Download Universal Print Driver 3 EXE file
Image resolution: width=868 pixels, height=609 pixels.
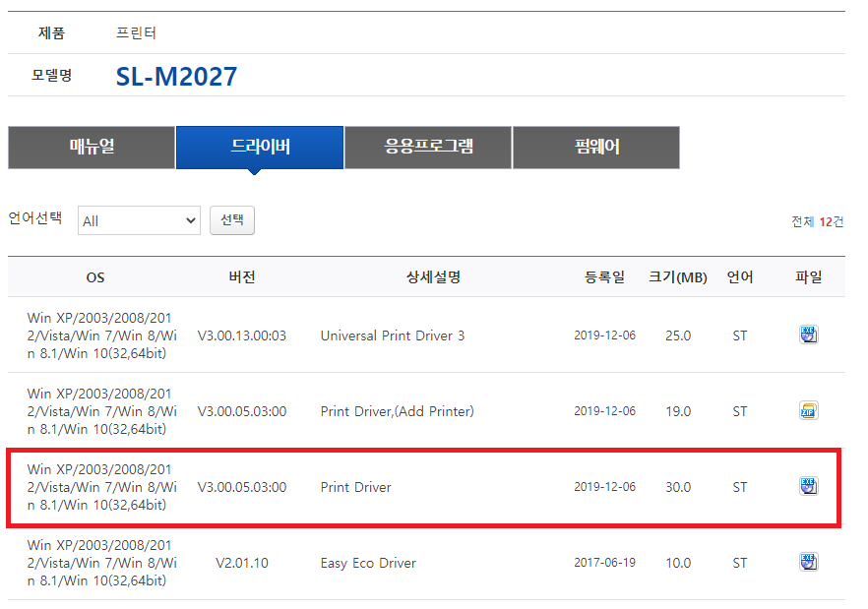[808, 335]
